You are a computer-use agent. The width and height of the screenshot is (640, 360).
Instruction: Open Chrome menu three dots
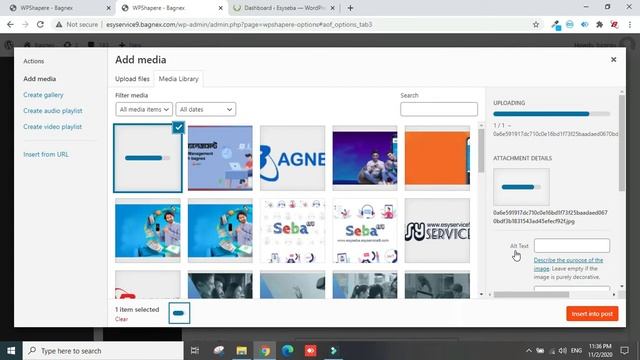tap(630, 24)
